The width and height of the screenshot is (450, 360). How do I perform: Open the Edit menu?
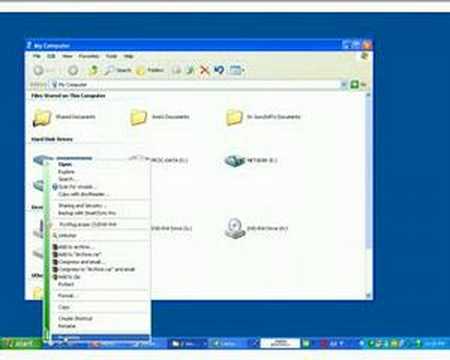click(51, 56)
